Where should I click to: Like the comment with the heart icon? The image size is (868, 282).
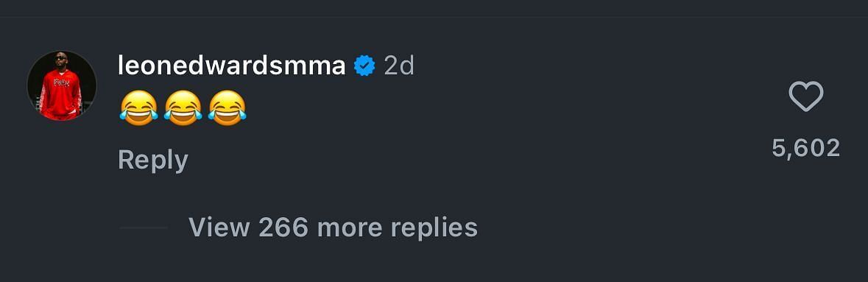pos(805,97)
